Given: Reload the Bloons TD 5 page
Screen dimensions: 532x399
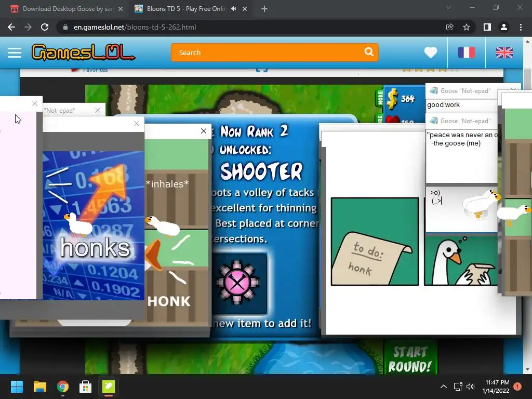Looking at the screenshot, I should click(x=45, y=27).
